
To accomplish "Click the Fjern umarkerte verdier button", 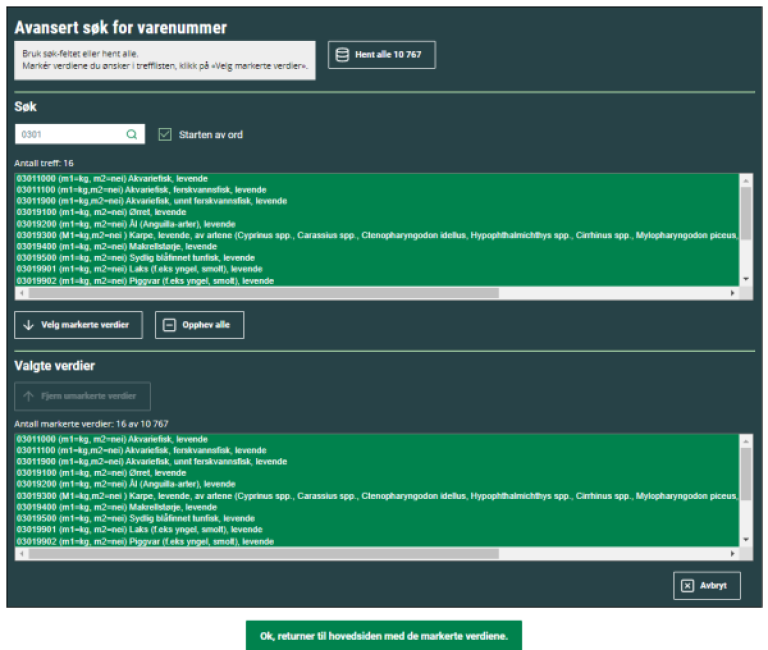I will coord(82,396).
